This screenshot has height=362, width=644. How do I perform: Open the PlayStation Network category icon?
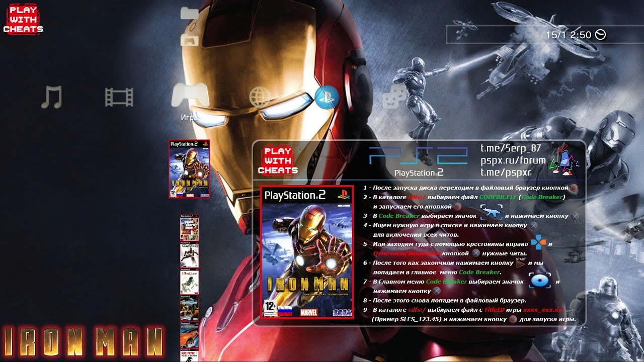click(327, 97)
